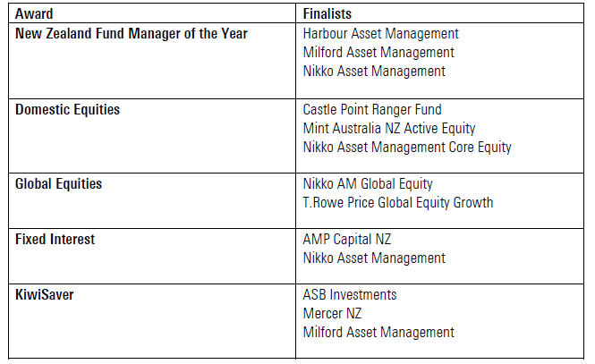Click the Castle Point Ranger Fund finalist
The height and width of the screenshot is (364, 595).
coord(372,109)
